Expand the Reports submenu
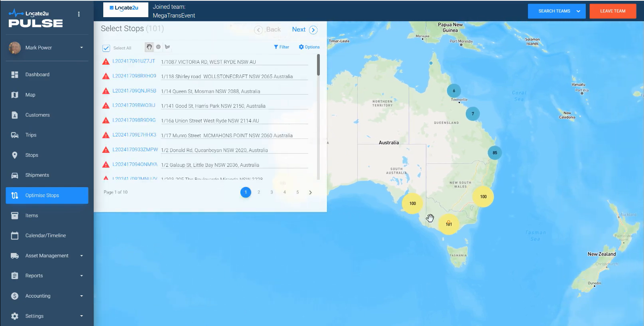 [x=81, y=276]
